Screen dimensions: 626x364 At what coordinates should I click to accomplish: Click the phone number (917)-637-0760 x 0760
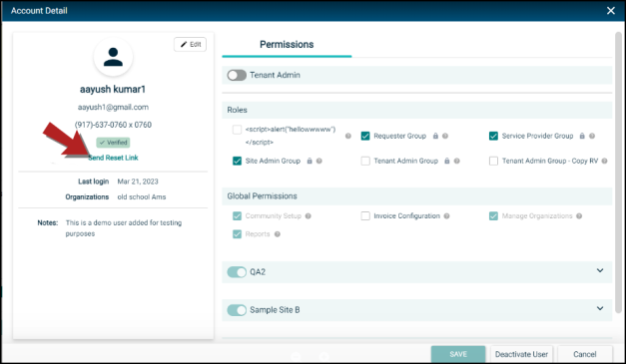point(113,125)
